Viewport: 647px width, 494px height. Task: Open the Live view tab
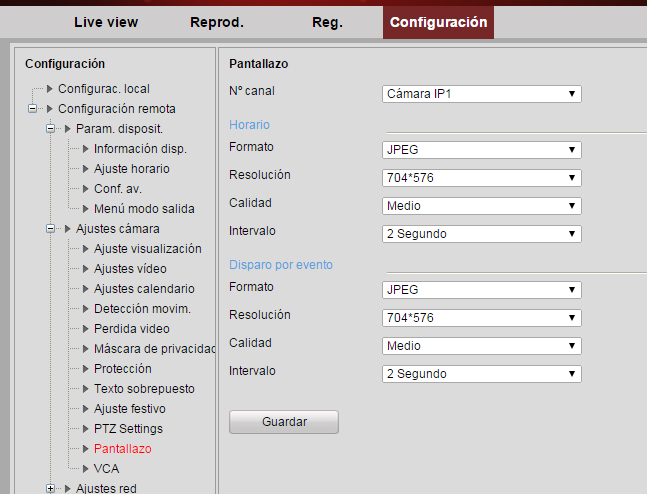(x=106, y=22)
